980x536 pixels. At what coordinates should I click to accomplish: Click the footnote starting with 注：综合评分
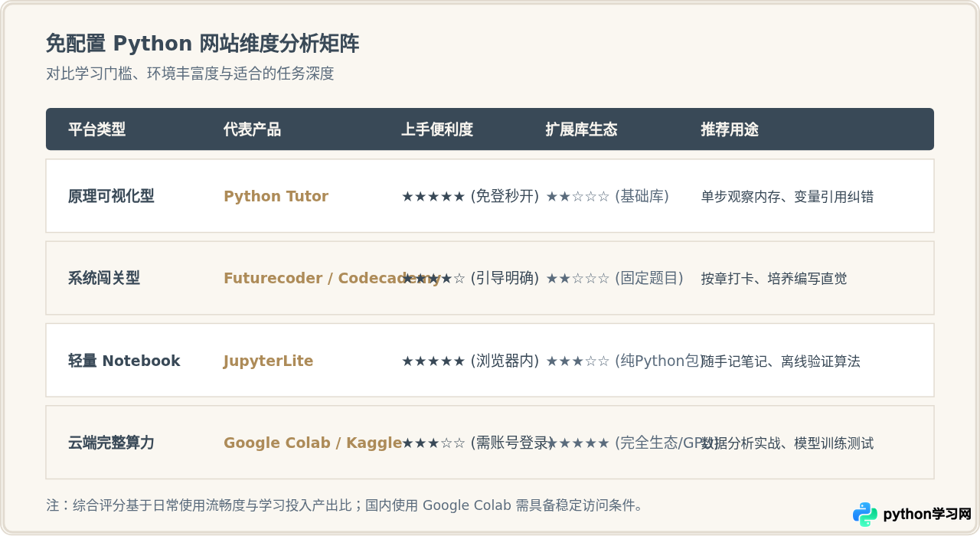345,505
